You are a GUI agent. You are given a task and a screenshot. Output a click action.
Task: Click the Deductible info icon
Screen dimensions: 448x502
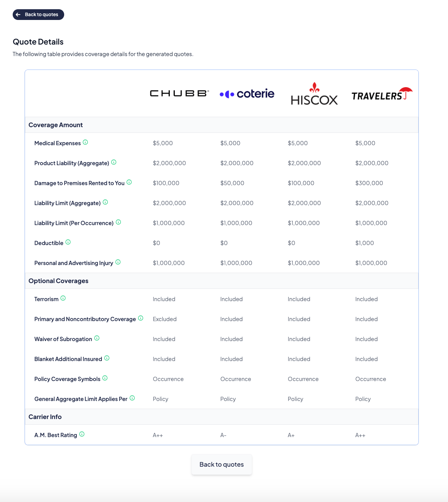(68, 242)
